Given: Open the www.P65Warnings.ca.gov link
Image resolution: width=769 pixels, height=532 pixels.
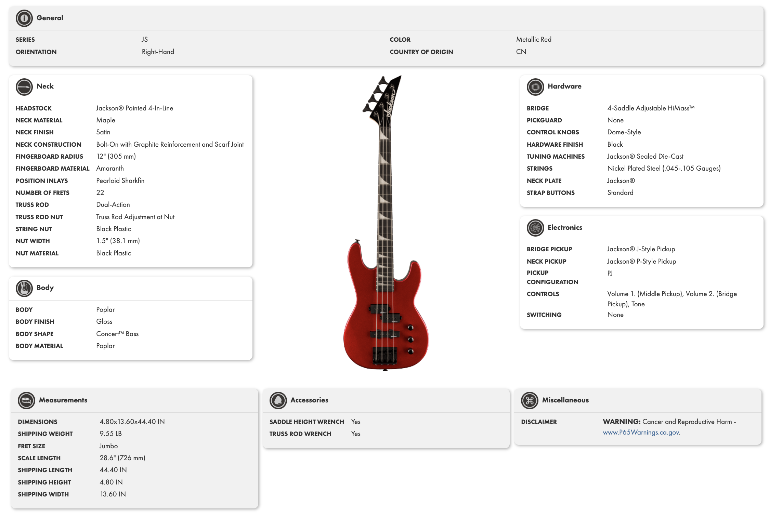Looking at the screenshot, I should pyautogui.click(x=641, y=433).
